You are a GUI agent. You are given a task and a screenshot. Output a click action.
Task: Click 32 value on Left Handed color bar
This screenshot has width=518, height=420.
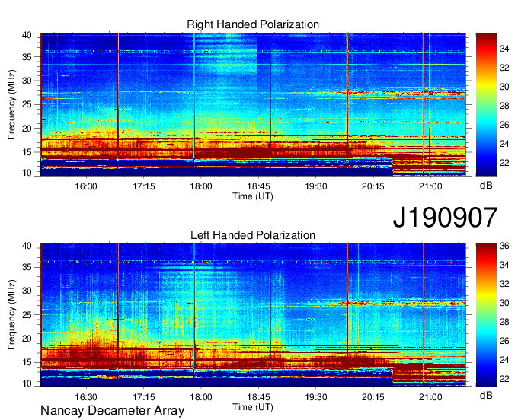(504, 284)
